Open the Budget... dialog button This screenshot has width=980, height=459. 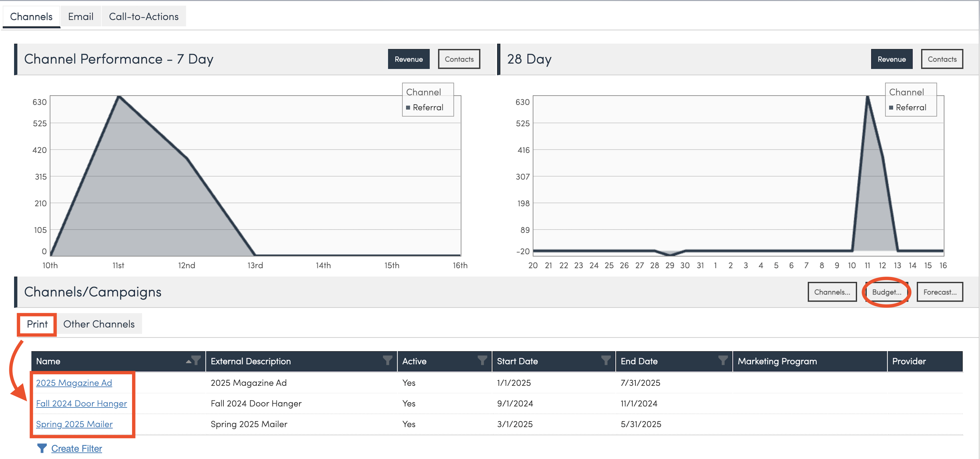[886, 292]
